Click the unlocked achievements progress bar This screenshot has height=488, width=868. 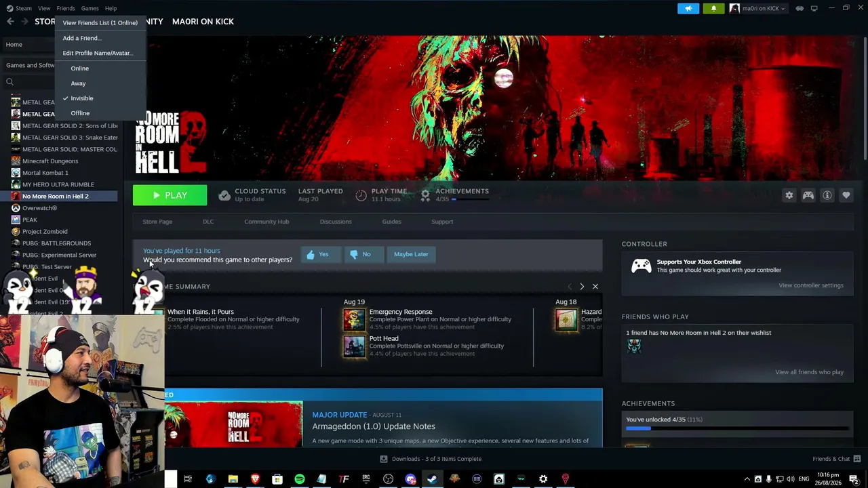coord(737,428)
